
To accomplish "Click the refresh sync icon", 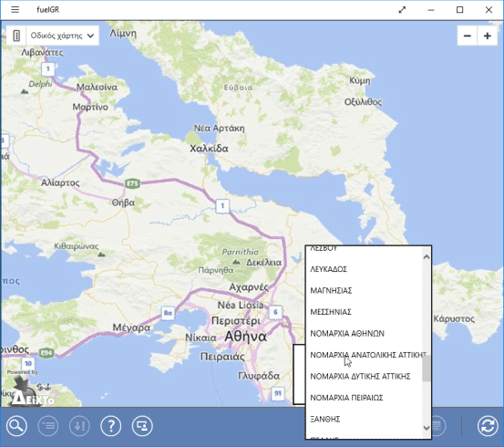I will 488,426.
